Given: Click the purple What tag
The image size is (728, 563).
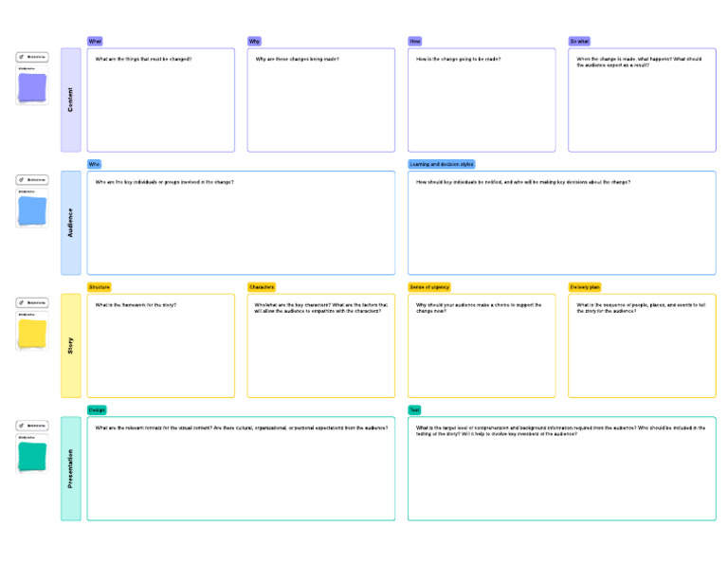Looking at the screenshot, I should tap(95, 42).
